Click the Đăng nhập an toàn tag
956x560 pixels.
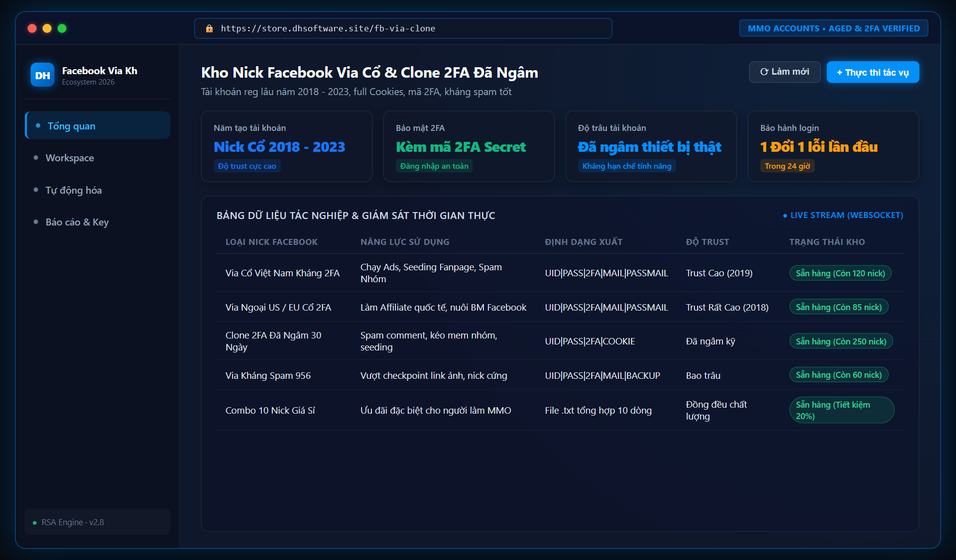(434, 166)
